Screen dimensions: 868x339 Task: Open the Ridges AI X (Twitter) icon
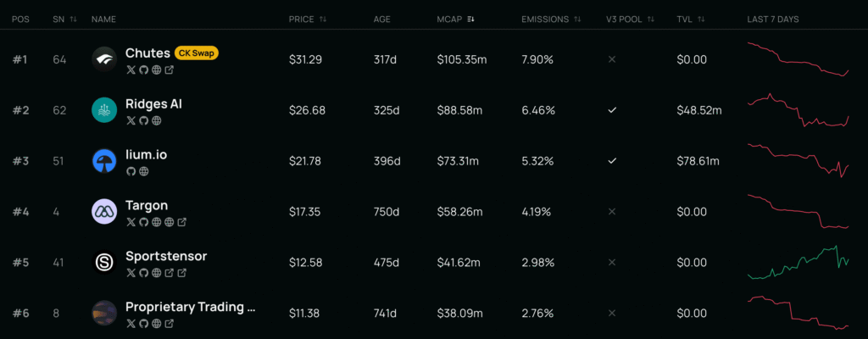pyautogui.click(x=131, y=120)
